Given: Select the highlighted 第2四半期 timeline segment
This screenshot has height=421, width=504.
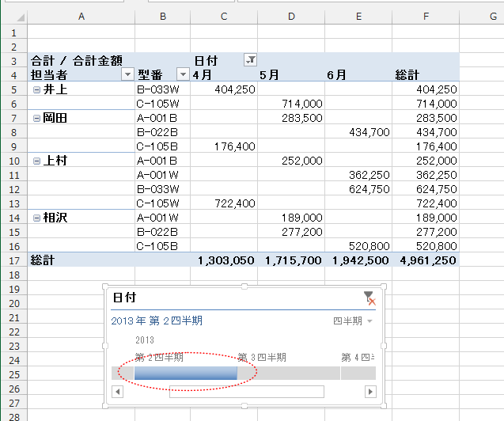Looking at the screenshot, I should [186, 373].
